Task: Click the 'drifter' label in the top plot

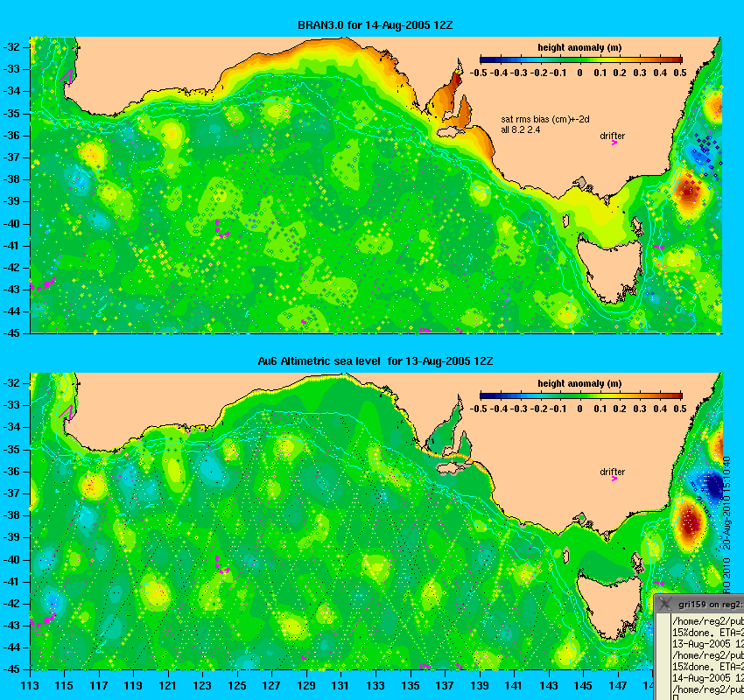Action: [612, 136]
